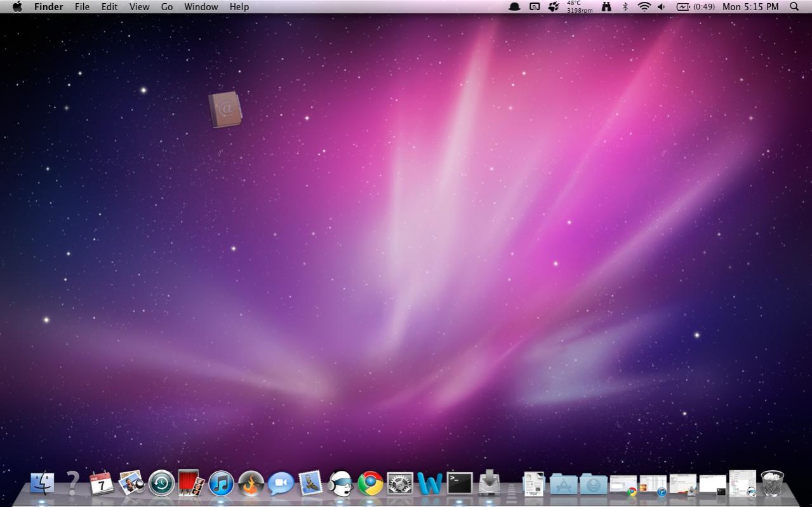The height and width of the screenshot is (507, 812).
Task: Open the Trash in the Dock
Action: [772, 484]
